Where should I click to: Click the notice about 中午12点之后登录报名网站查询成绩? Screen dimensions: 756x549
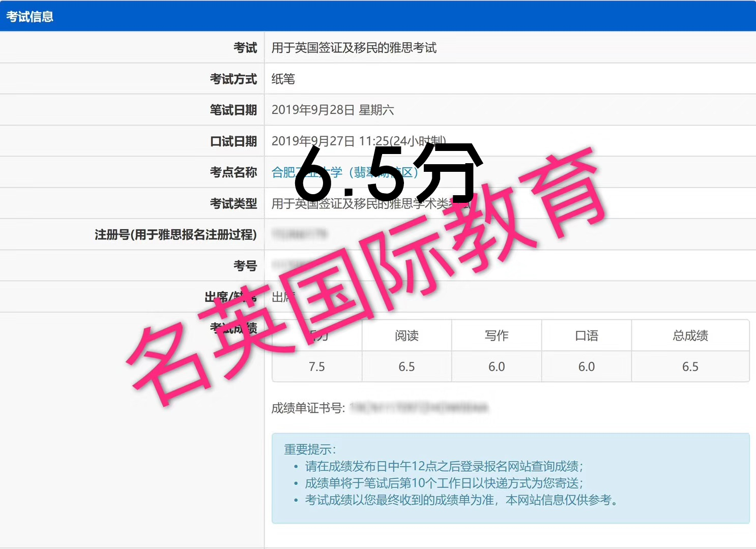click(444, 466)
